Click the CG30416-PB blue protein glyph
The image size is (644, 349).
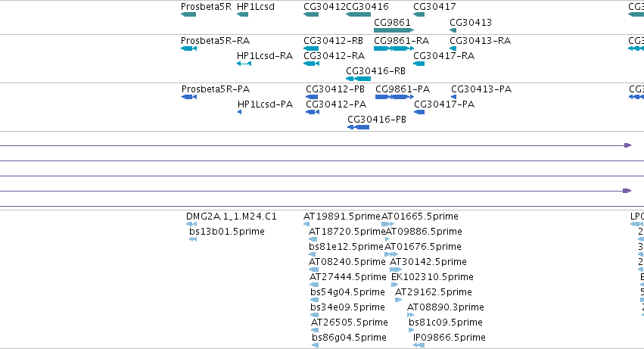click(358, 127)
